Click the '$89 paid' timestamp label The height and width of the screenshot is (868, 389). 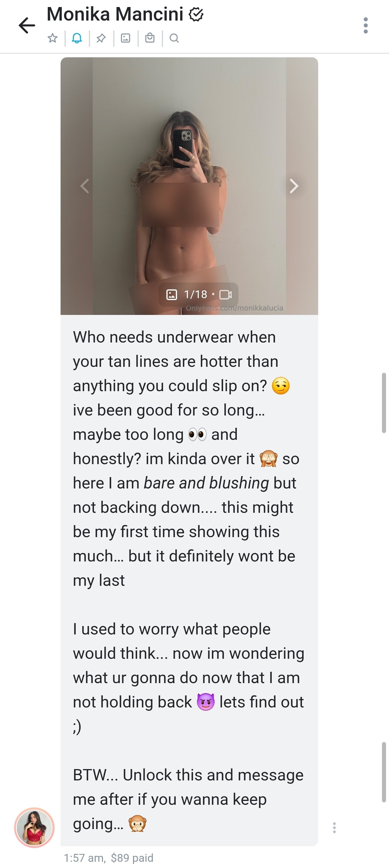[x=132, y=857]
